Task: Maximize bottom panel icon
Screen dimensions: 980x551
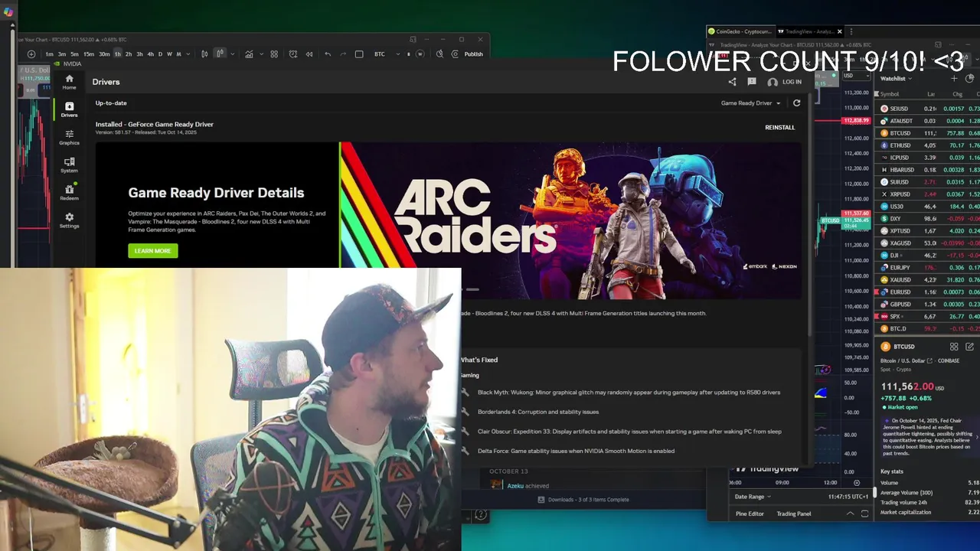Action: 864,514
